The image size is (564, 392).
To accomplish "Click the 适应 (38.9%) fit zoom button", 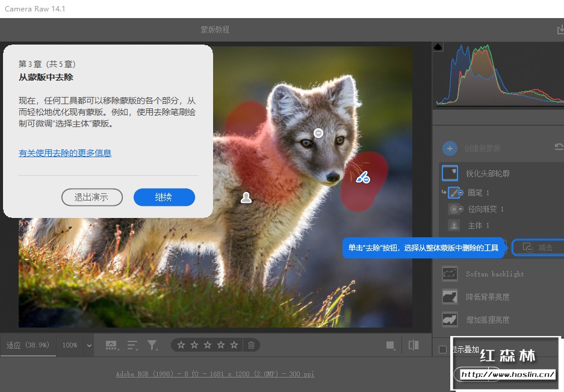I will (x=28, y=345).
